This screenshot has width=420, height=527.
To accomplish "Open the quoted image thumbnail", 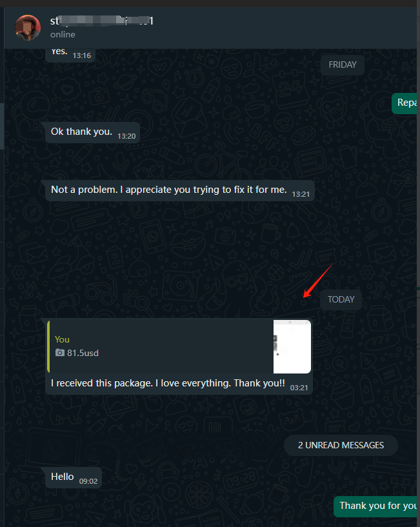I will tap(292, 346).
